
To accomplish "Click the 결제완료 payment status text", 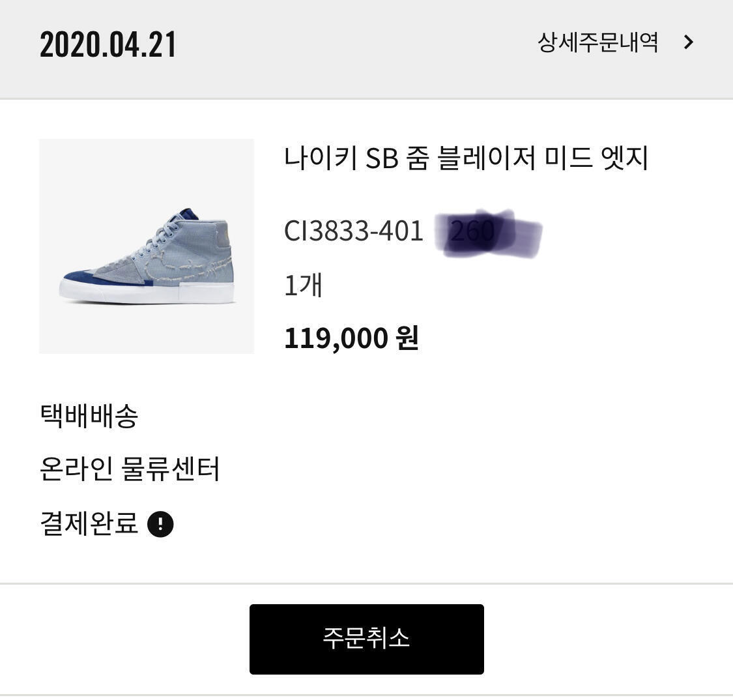I will [89, 523].
